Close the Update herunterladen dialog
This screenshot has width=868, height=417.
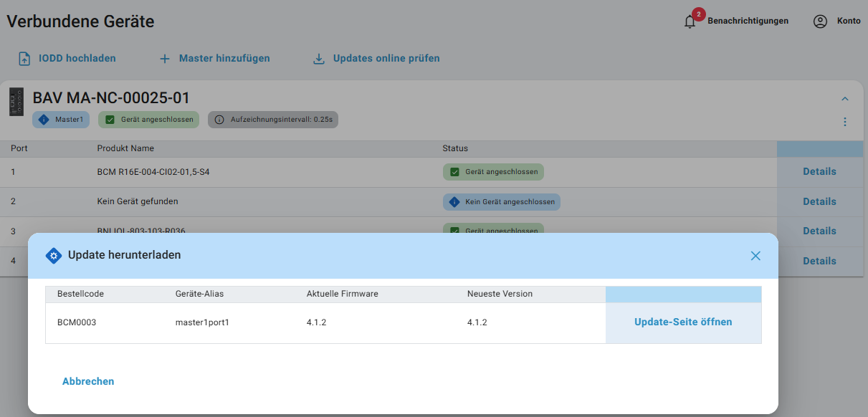755,256
